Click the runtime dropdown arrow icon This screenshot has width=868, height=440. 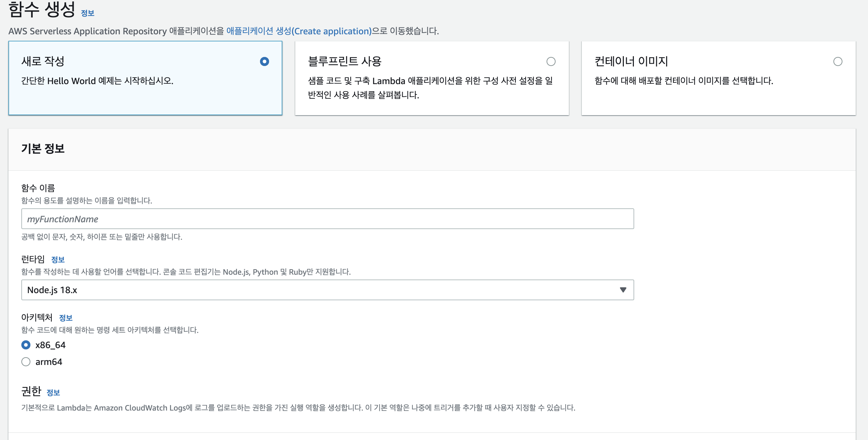(623, 290)
